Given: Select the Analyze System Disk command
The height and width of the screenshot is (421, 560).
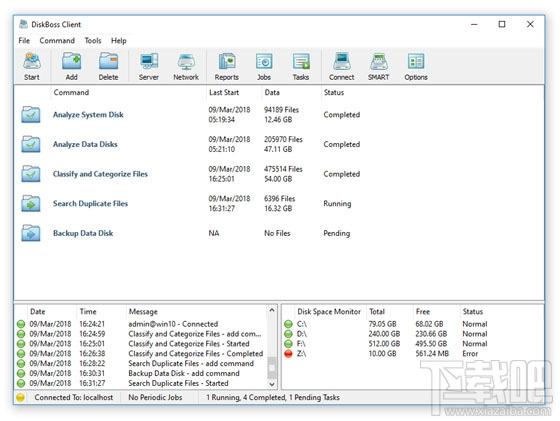Looking at the screenshot, I should click(x=88, y=115).
